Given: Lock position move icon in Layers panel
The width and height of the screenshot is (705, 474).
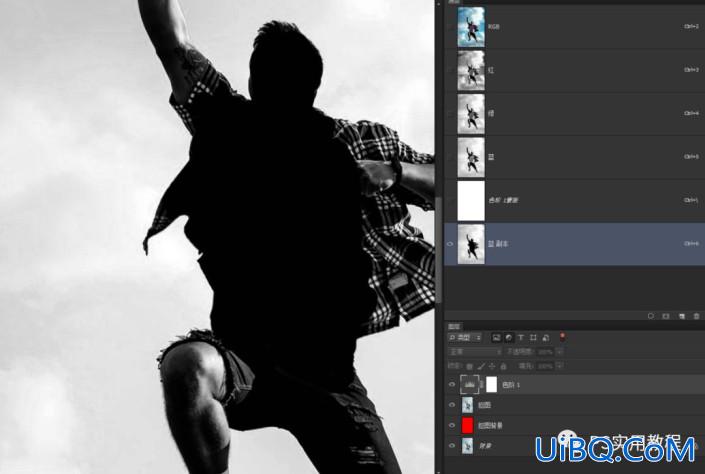Looking at the screenshot, I should tap(492, 367).
